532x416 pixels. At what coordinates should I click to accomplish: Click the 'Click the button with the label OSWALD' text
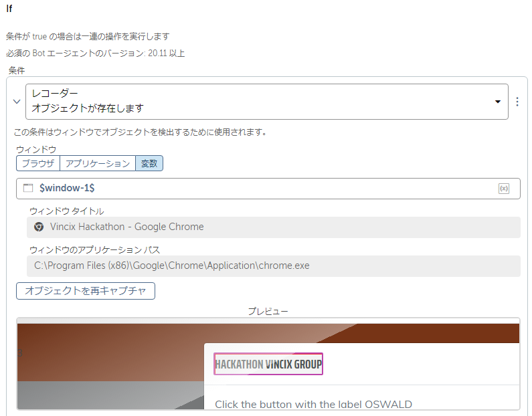(x=313, y=405)
